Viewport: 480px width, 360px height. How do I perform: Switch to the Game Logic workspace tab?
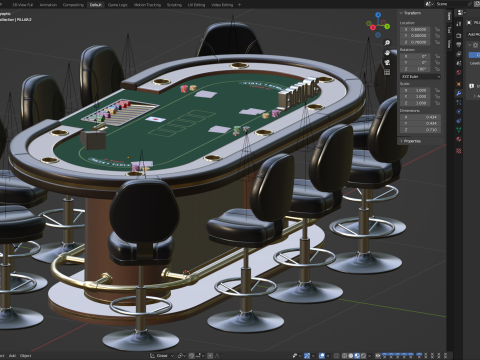pyautogui.click(x=118, y=5)
